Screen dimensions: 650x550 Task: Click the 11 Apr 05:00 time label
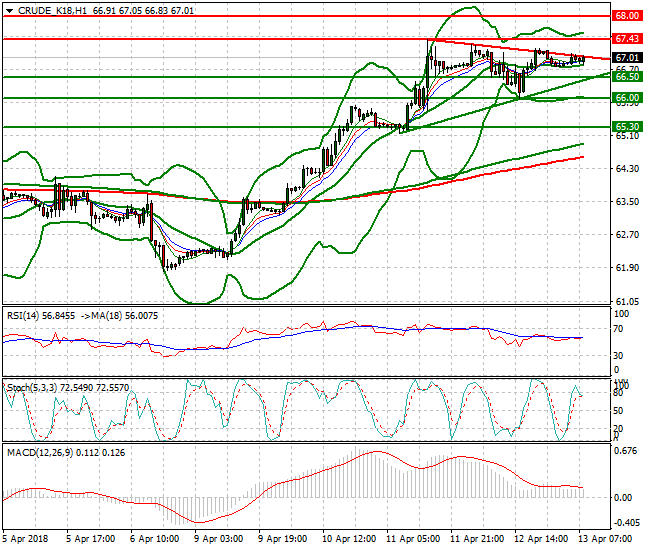[413, 539]
